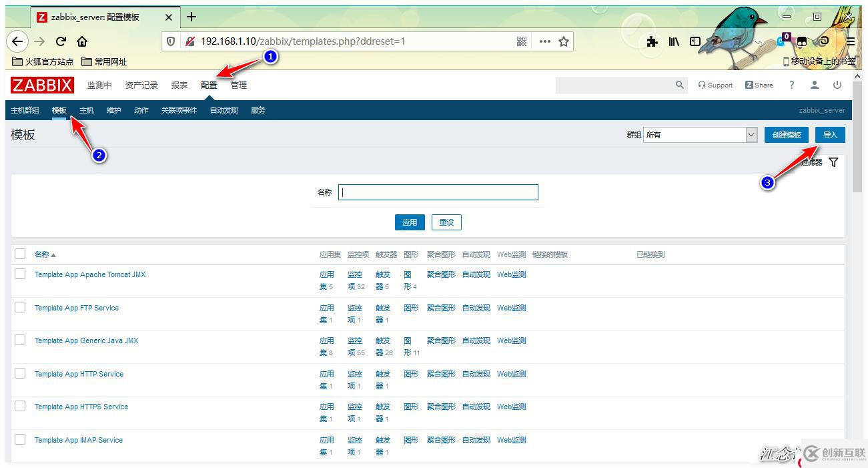The height and width of the screenshot is (468, 868).
Task: Go back with the browser back arrow
Action: click(x=17, y=41)
